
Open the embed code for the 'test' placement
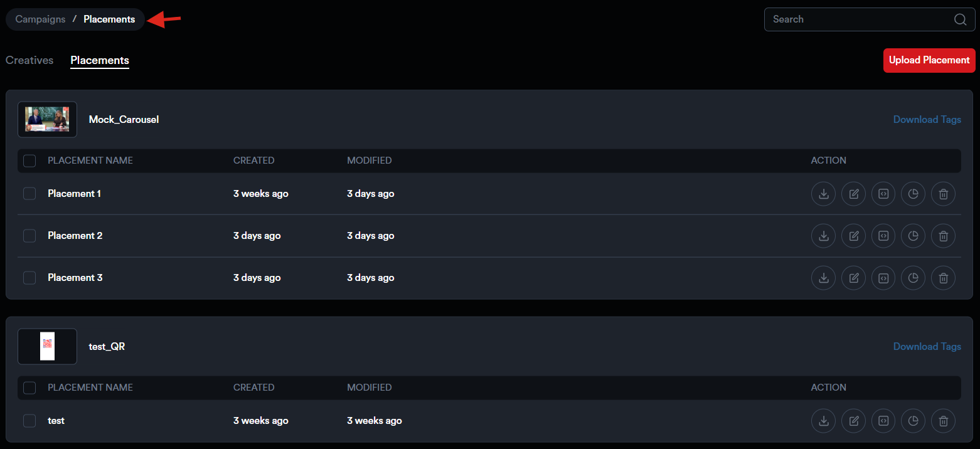[883, 421]
